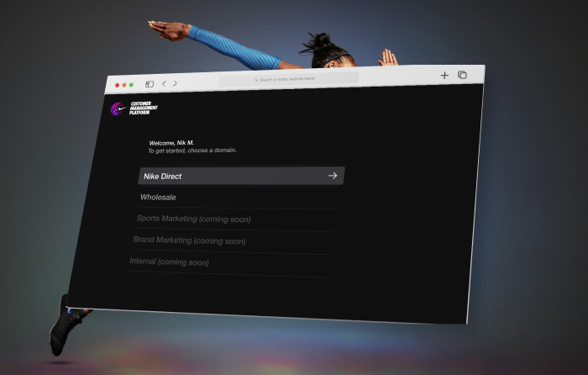Click the arrow on Nike Direct row
Viewport: 588px width, 375px height.
click(333, 176)
